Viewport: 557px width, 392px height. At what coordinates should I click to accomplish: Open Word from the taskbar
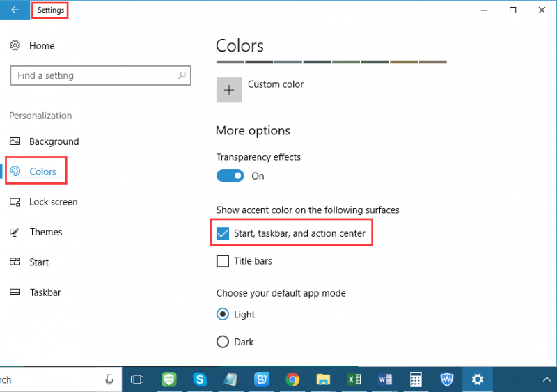click(x=385, y=379)
